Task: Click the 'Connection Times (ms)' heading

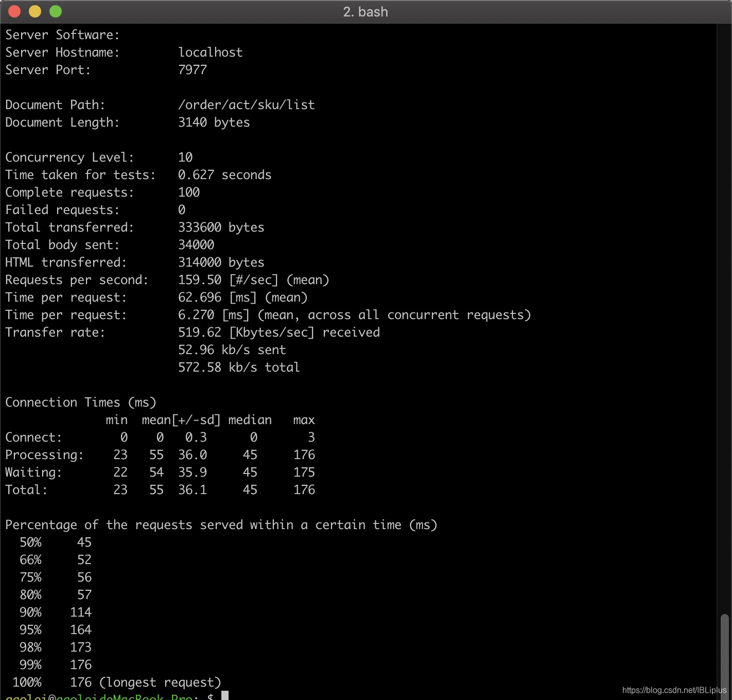Action: 80,402
